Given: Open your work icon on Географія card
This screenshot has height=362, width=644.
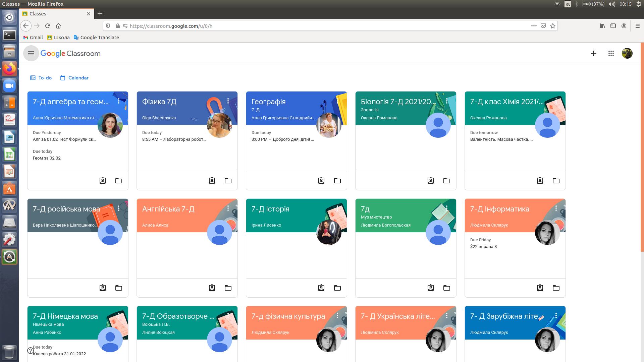Looking at the screenshot, I should click(x=321, y=181).
